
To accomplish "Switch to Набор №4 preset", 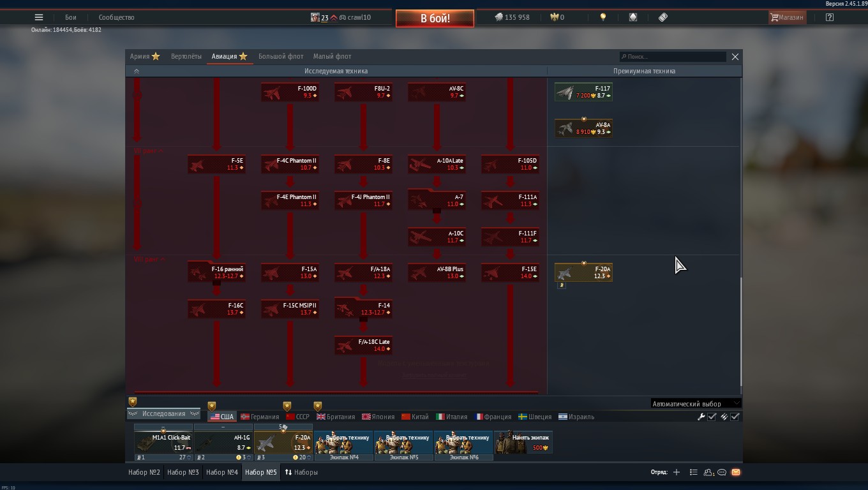I will (x=222, y=472).
